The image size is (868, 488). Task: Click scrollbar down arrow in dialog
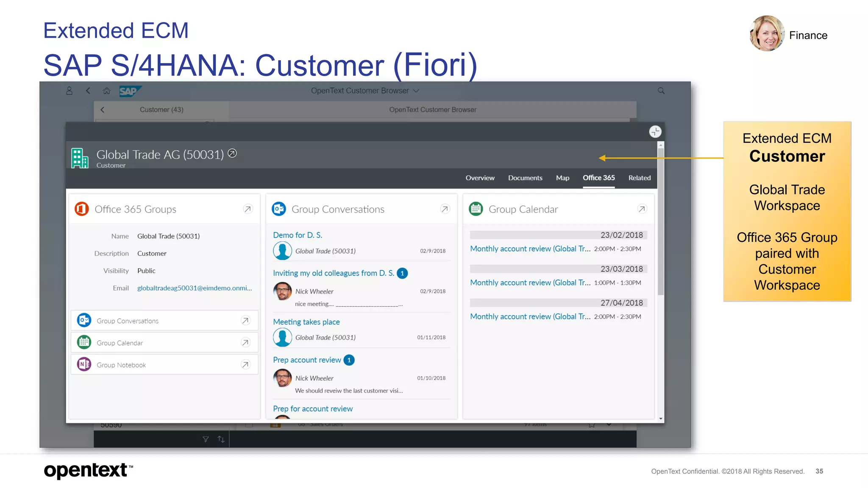[660, 419]
